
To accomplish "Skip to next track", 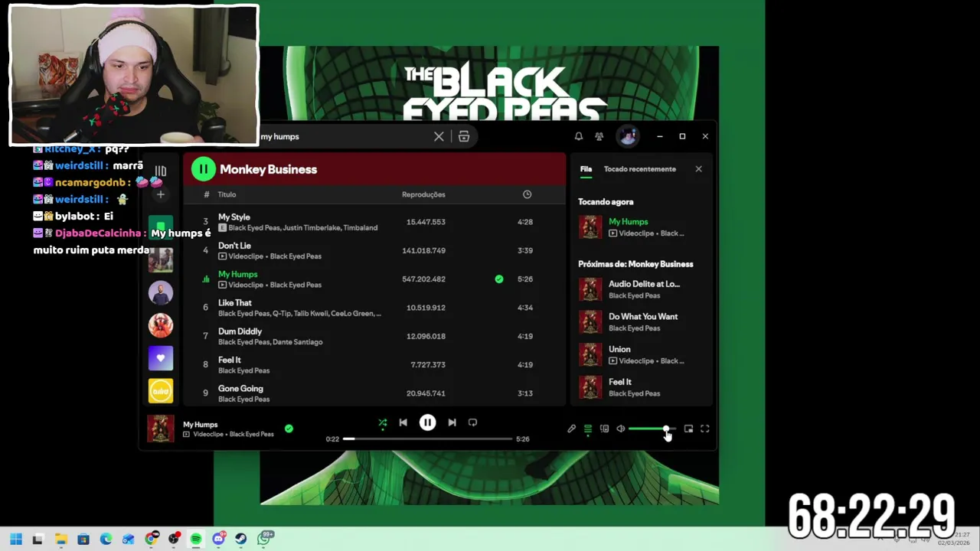I will (452, 422).
